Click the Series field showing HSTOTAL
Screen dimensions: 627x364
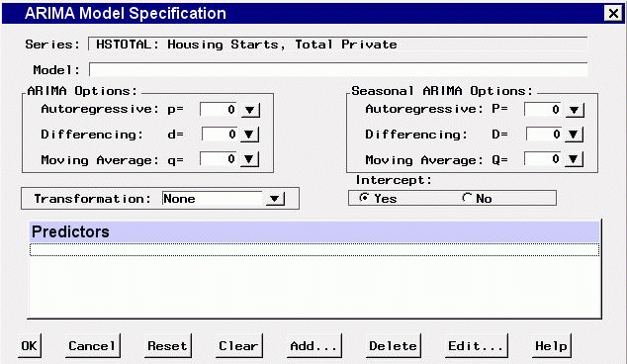click(x=338, y=44)
